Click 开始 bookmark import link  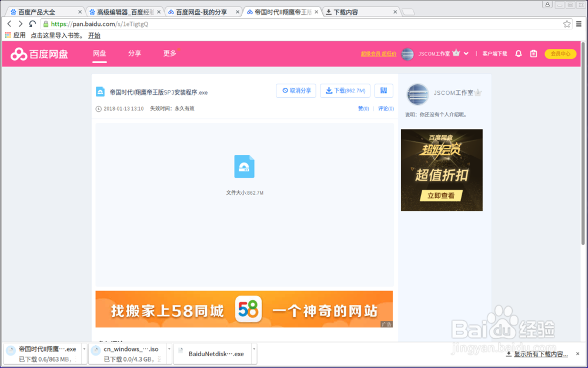pos(94,35)
